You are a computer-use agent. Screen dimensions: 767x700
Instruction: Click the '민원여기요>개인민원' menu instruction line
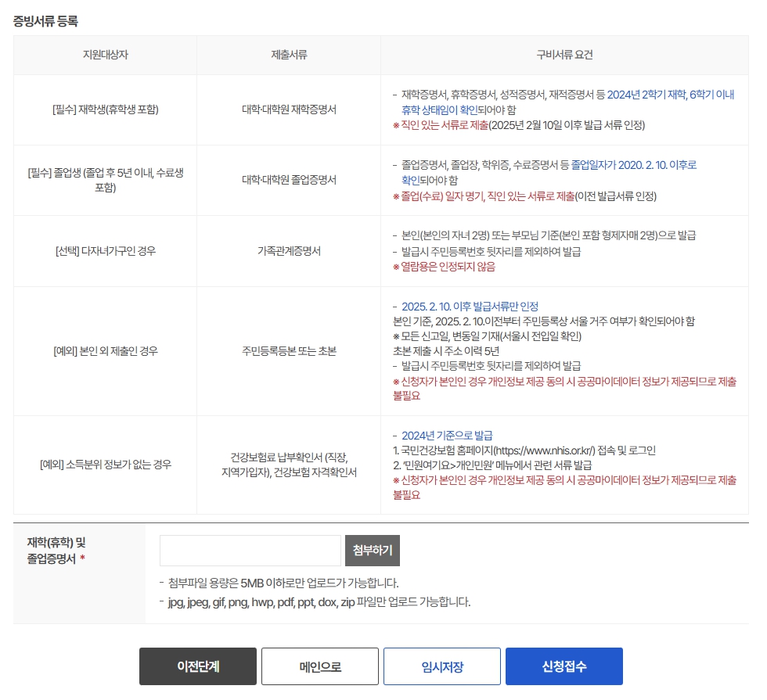pos(492,465)
